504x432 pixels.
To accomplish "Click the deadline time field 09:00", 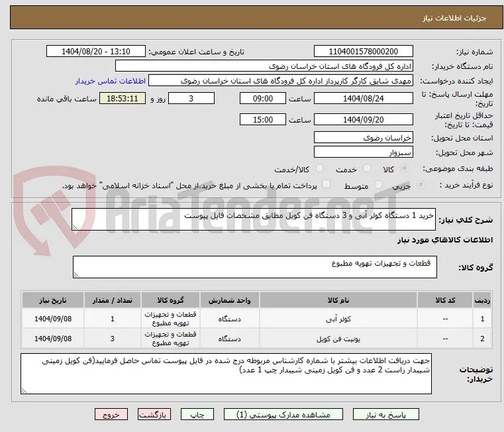I will click(x=263, y=99).
